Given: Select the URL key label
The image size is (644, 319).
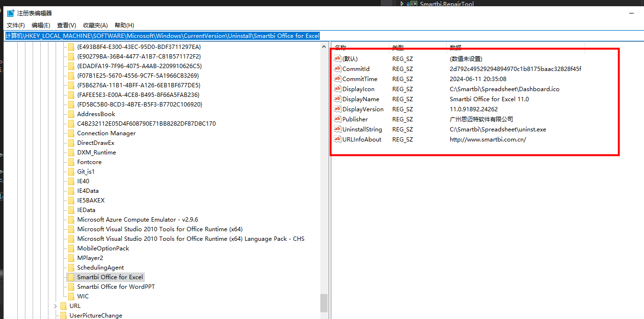Looking at the screenshot, I should click(75, 306).
